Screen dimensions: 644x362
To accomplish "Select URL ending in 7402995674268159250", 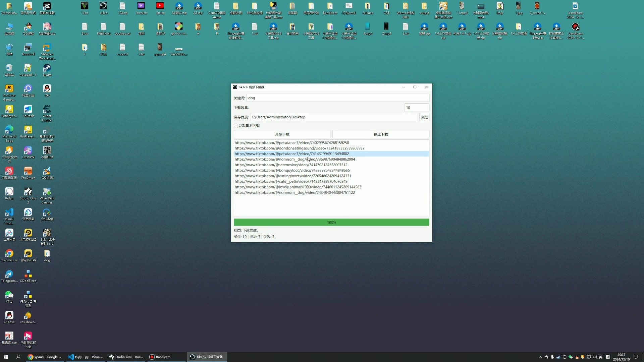I will [331, 143].
